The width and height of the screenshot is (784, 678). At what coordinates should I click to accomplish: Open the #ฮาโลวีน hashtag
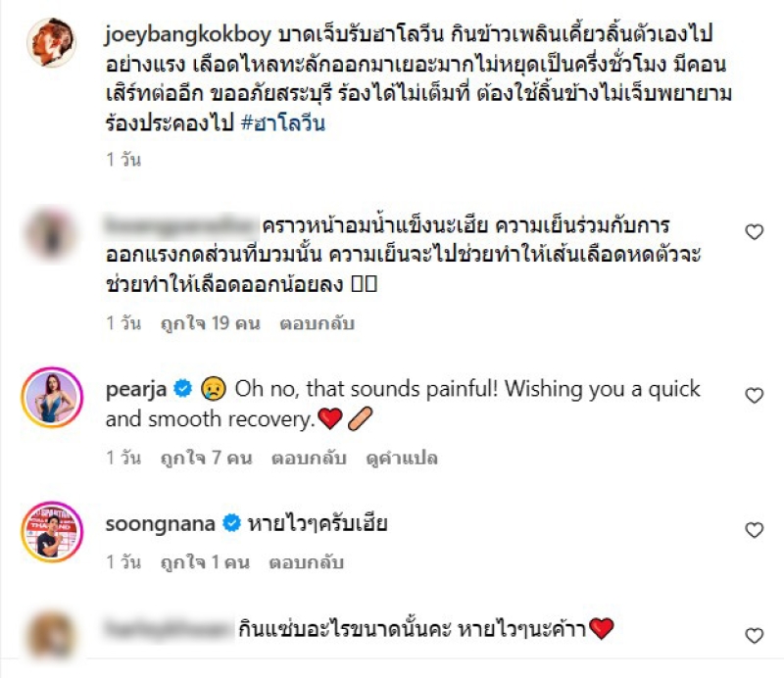click(x=283, y=122)
